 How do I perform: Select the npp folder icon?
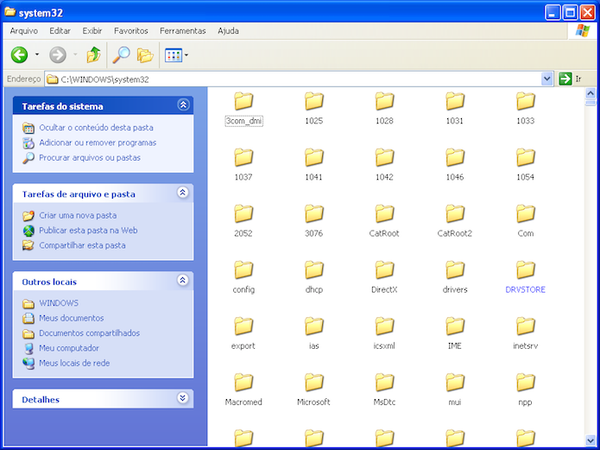[525, 382]
